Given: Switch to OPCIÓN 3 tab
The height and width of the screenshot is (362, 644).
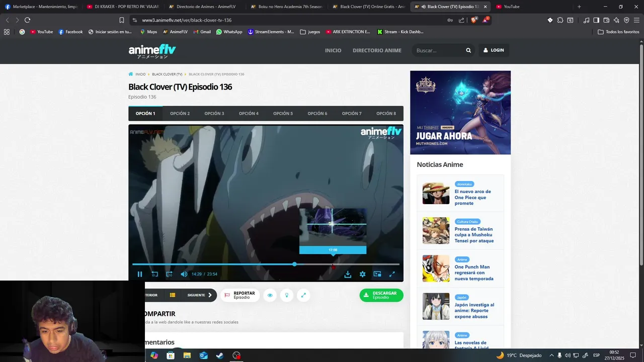Looking at the screenshot, I should click(214, 114).
